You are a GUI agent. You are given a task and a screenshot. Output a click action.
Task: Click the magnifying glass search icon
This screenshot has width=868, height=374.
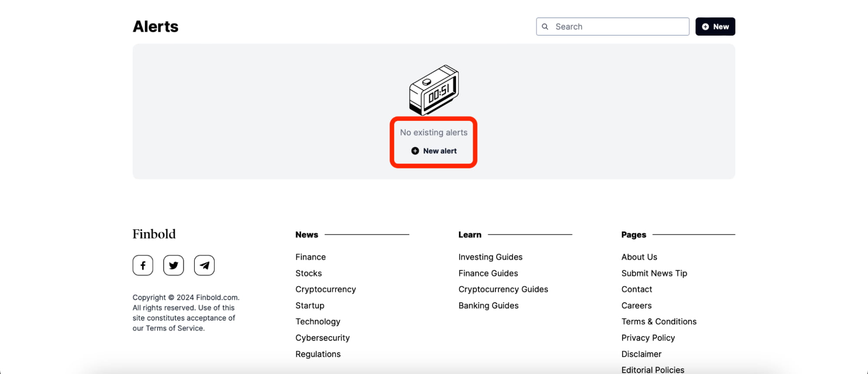(545, 26)
